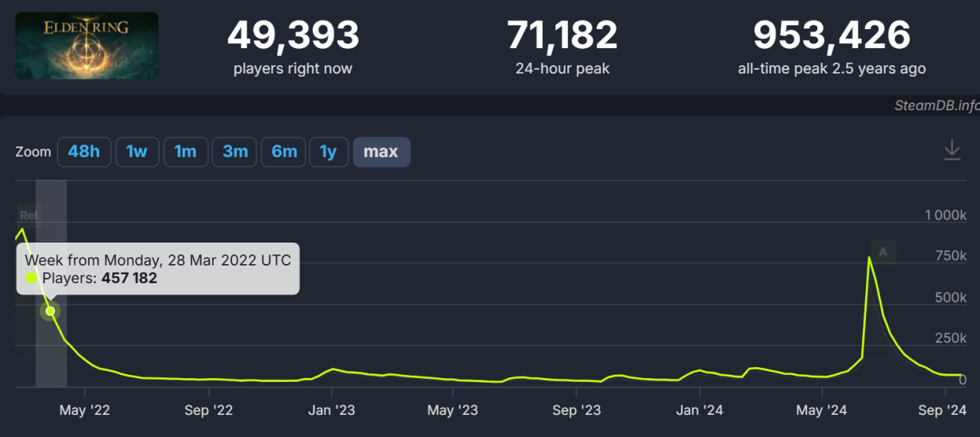The height and width of the screenshot is (437, 980).
Task: Click the 'Players: 457 182' tooltip text
Action: coord(100,278)
